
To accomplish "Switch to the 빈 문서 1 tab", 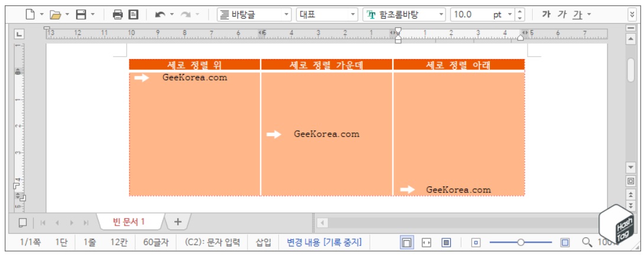I will pos(129,222).
